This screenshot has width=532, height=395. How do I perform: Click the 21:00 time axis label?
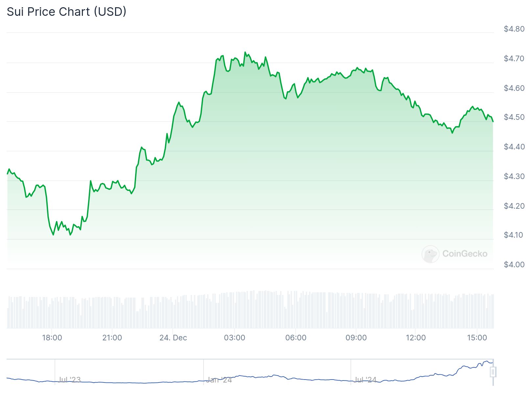point(112,338)
